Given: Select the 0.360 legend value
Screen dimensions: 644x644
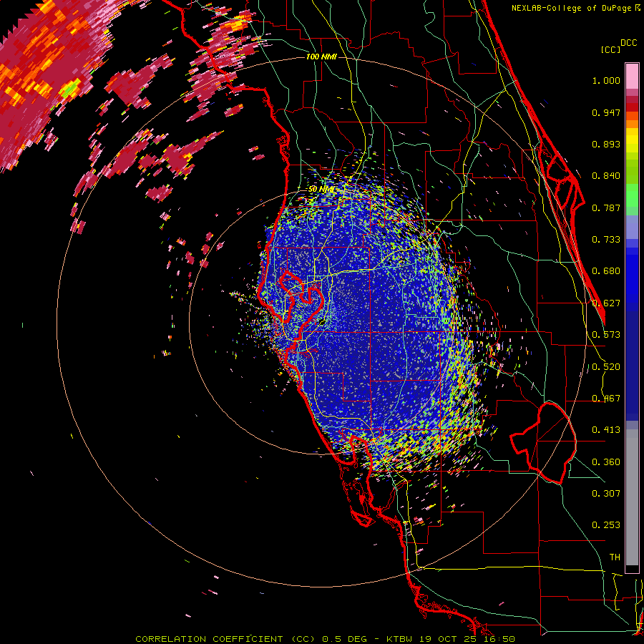Looking at the screenshot, I should 606,462.
